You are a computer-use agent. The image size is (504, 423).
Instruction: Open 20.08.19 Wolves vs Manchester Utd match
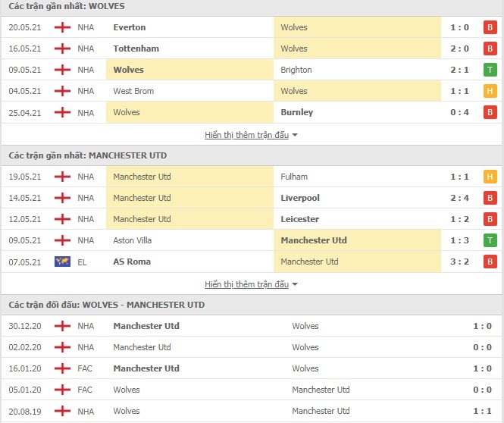click(x=252, y=411)
